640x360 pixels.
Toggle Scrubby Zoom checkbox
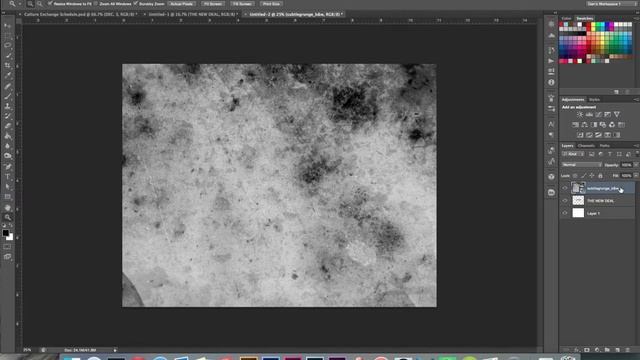136,4
